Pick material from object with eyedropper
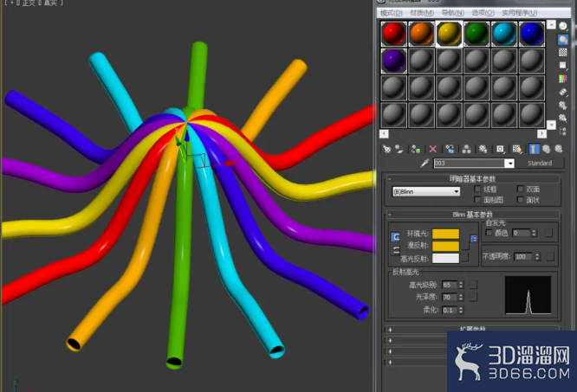 pyautogui.click(x=425, y=164)
